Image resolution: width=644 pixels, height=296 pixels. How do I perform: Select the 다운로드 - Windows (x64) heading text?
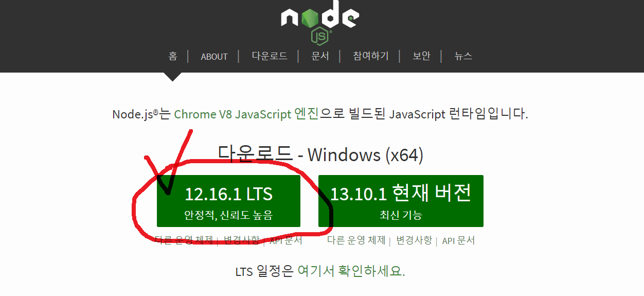coord(320,154)
